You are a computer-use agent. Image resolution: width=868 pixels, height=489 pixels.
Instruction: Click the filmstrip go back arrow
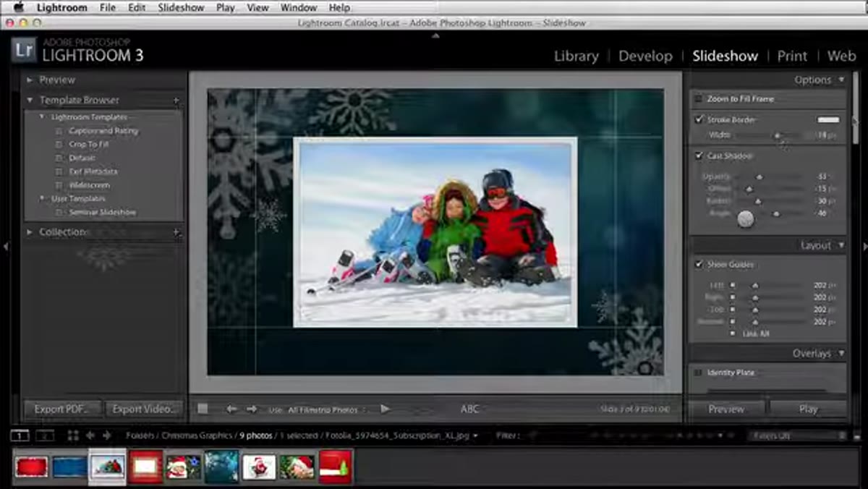click(x=90, y=435)
